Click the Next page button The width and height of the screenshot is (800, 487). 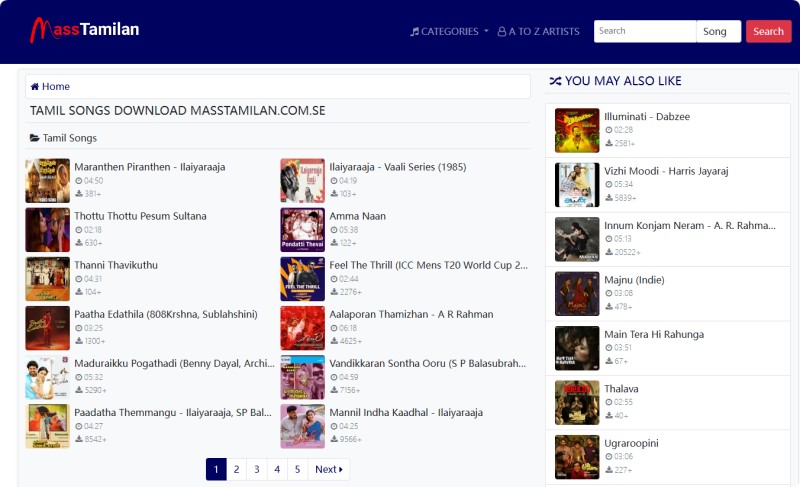[x=329, y=469]
